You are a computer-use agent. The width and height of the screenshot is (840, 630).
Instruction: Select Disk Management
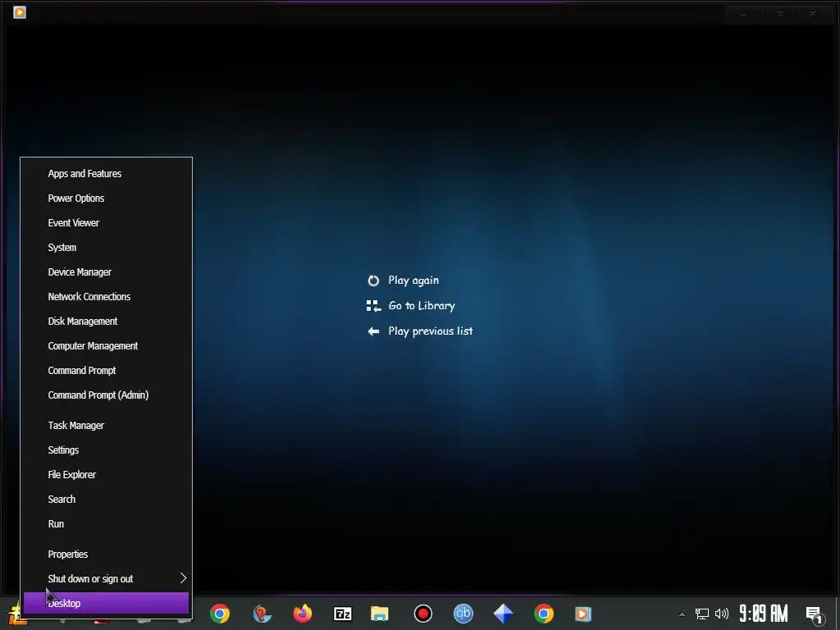106,322
